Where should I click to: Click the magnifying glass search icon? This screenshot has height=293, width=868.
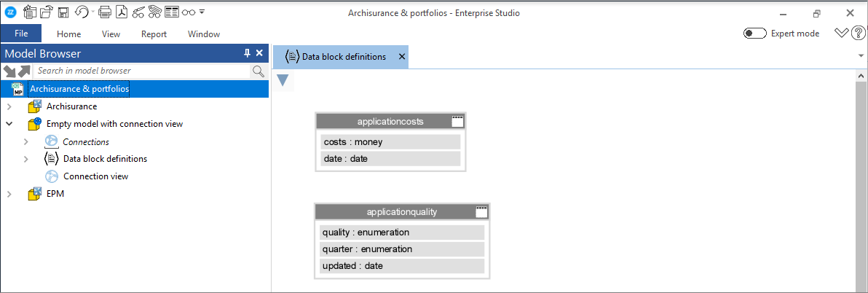[x=258, y=71]
